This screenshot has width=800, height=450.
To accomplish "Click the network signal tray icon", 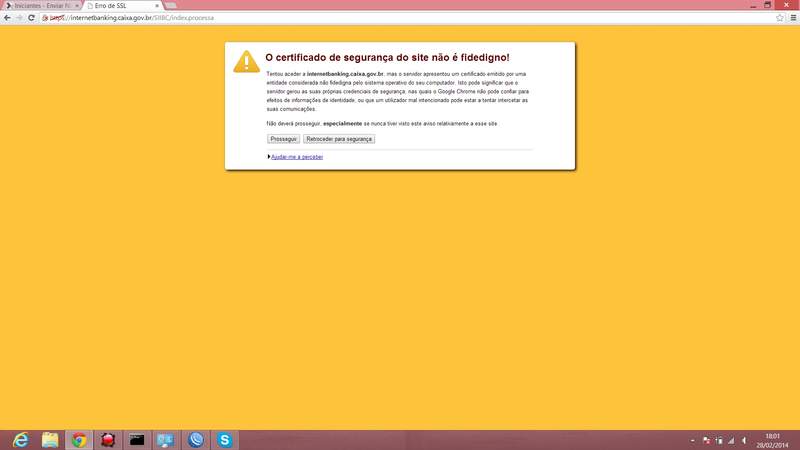I will click(731, 440).
